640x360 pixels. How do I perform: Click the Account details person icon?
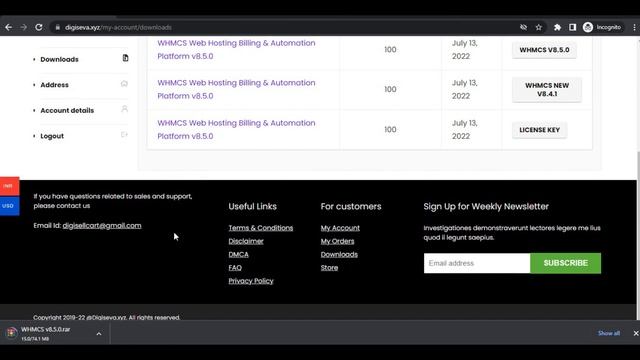[124, 109]
